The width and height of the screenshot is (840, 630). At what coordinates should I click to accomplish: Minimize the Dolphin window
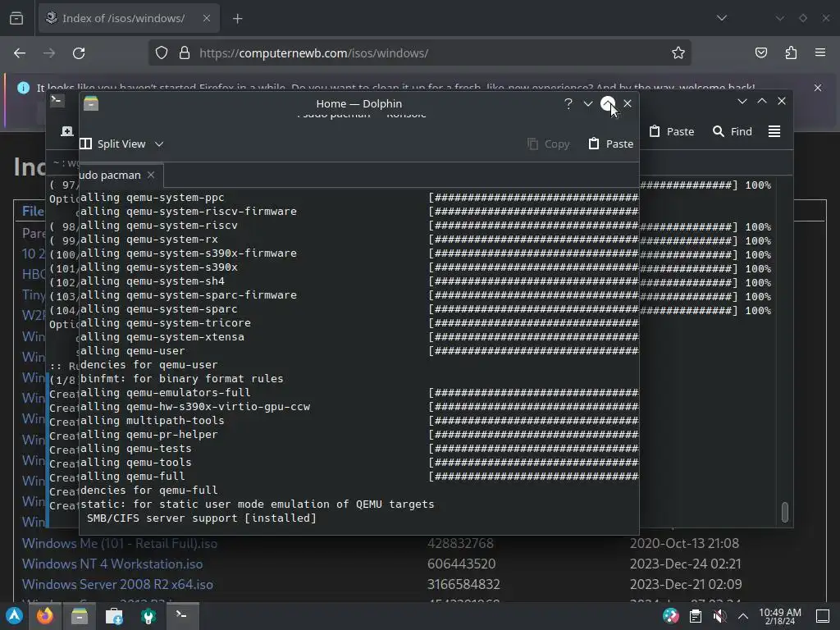point(587,104)
